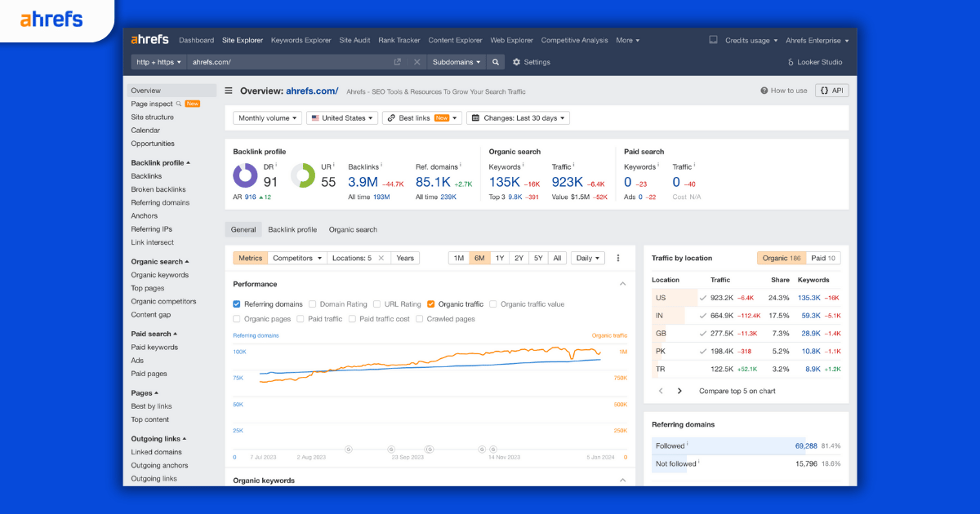Click the info icon beside Paid search Traffic
This screenshot has width=980, height=514.
(x=696, y=166)
